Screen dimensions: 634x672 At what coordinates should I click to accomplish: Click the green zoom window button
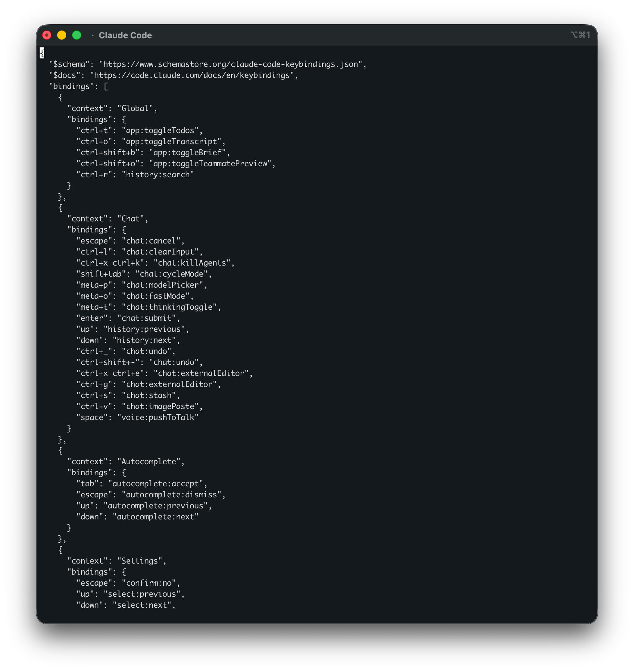pos(77,35)
